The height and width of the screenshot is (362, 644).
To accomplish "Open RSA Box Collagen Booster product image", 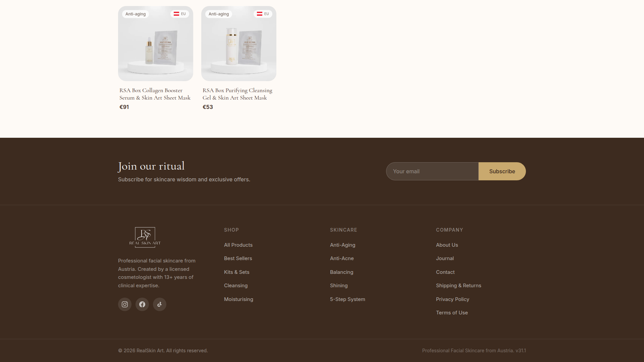I will pyautogui.click(x=155, y=43).
